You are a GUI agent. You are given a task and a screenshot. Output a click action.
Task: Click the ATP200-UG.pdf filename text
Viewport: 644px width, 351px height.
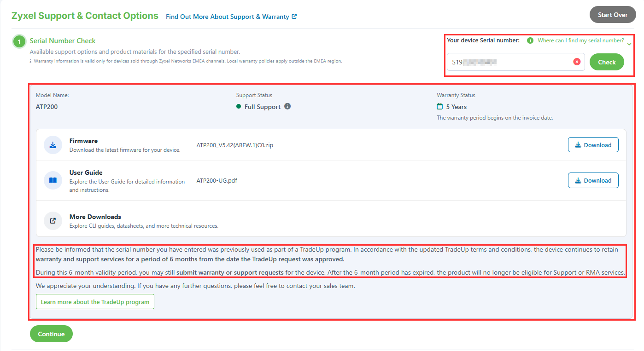(x=217, y=180)
